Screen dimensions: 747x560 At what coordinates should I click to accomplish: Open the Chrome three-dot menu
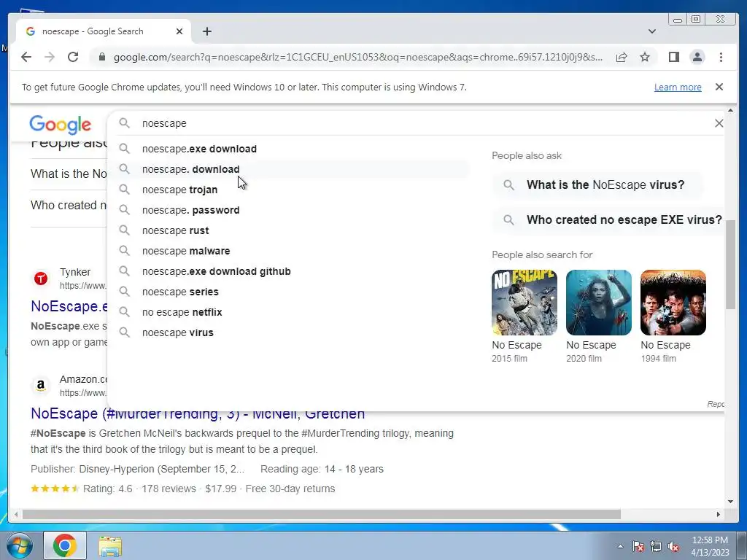(721, 57)
